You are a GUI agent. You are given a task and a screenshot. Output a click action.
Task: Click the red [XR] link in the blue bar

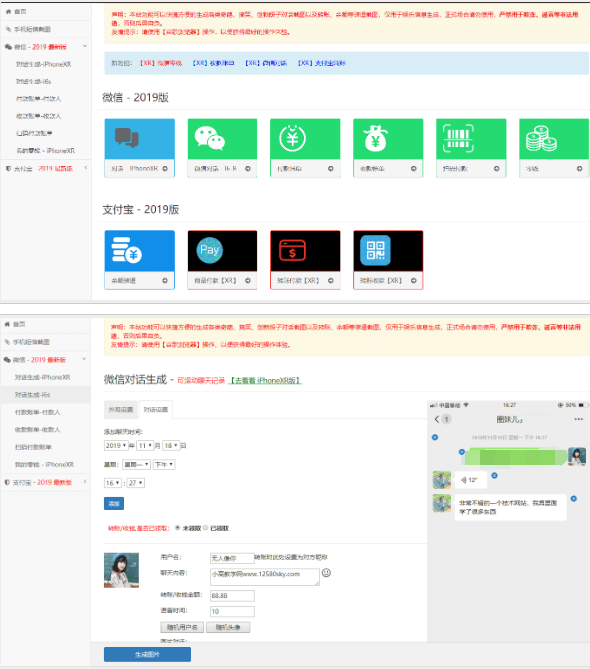pos(161,63)
